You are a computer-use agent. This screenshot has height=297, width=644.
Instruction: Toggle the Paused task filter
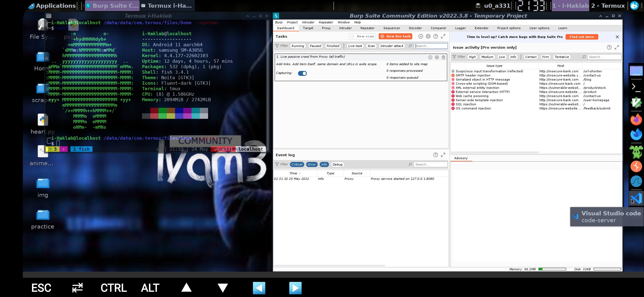tap(315, 46)
